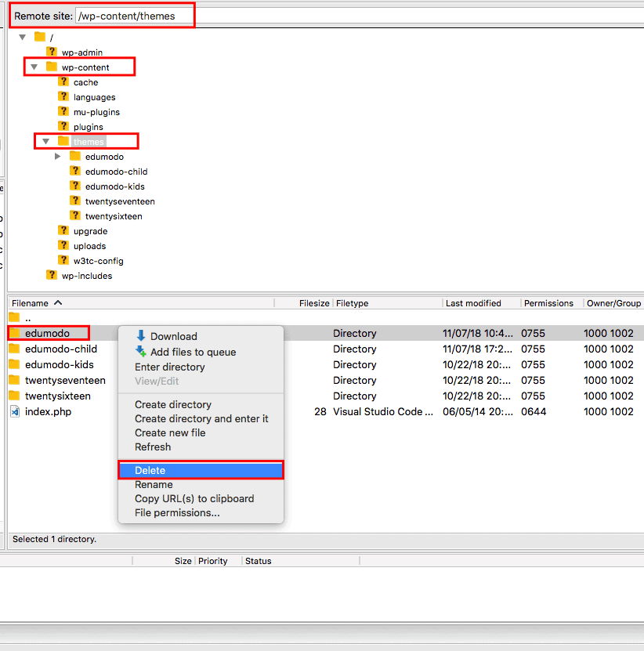This screenshot has height=651, width=644.
Task: Click the wp-admin folder icon in tree
Action: pos(52,52)
